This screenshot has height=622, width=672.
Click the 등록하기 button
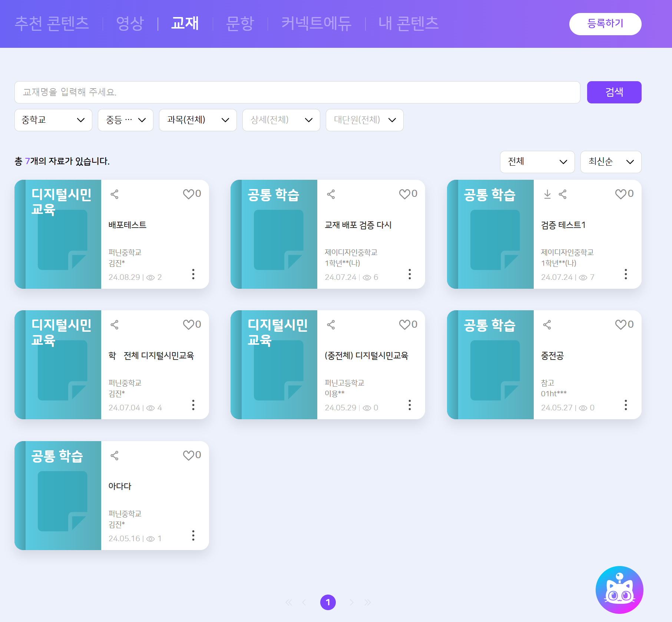click(x=605, y=24)
